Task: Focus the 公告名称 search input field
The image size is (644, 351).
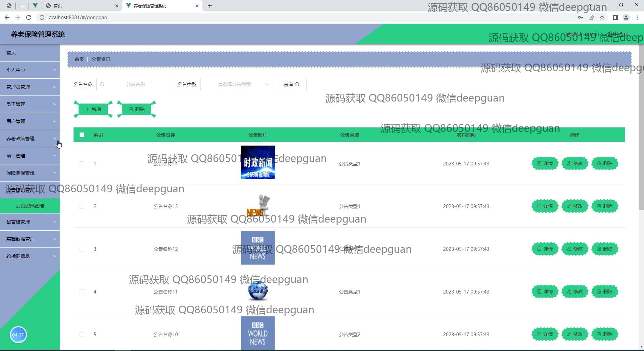Action: point(135,84)
